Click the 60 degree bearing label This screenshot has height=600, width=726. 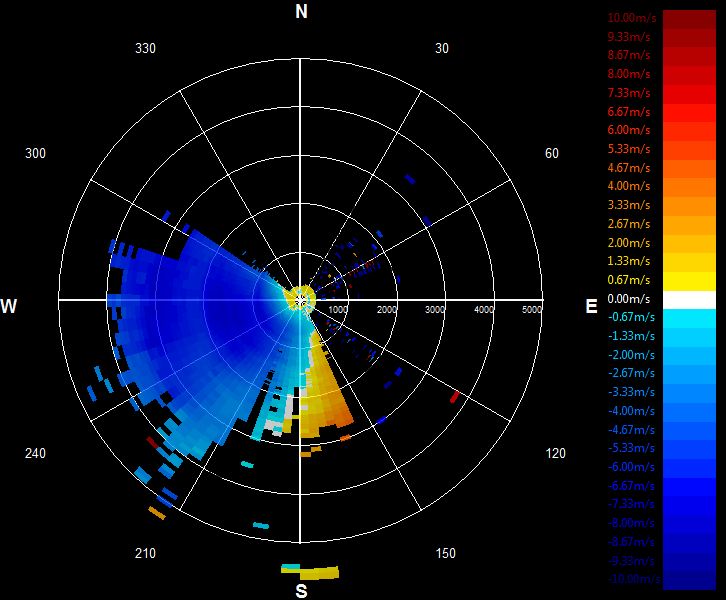(x=551, y=153)
